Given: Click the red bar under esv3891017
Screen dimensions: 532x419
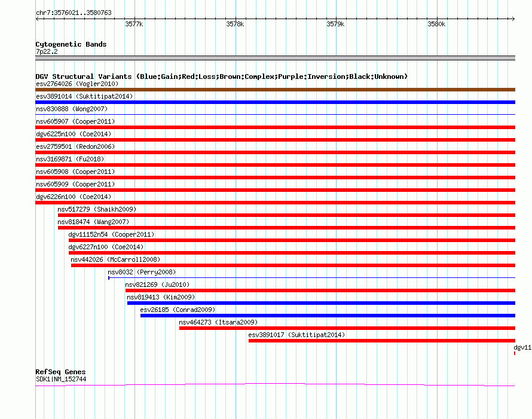Looking at the screenshot, I should point(382,341).
